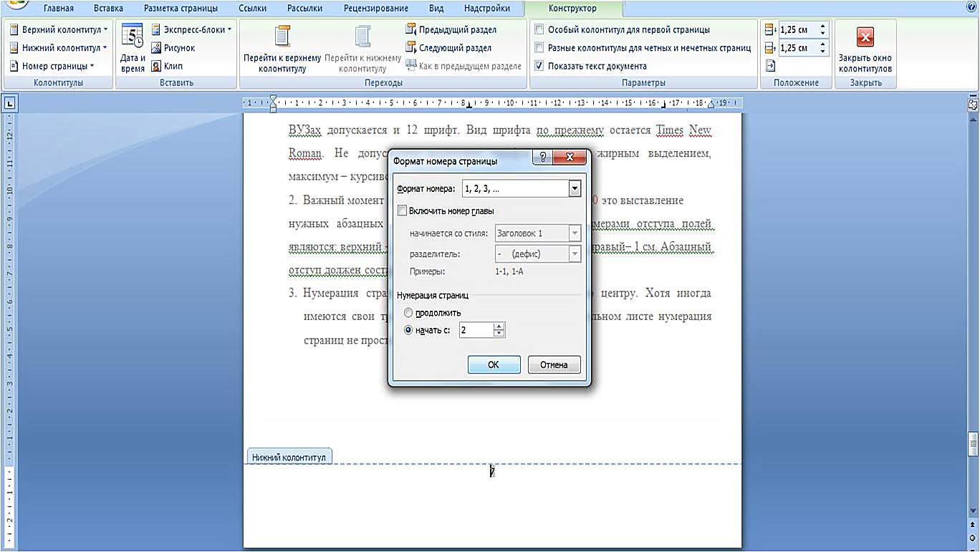This screenshot has width=980, height=552.
Task: Click the vertical scrollbar thumb
Action: 972,444
